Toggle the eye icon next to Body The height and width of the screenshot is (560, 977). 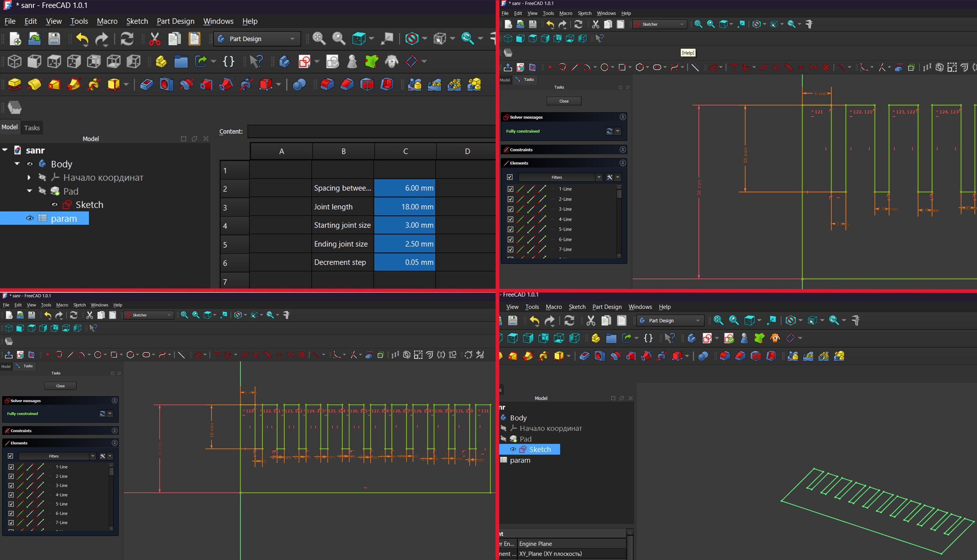[x=30, y=164]
